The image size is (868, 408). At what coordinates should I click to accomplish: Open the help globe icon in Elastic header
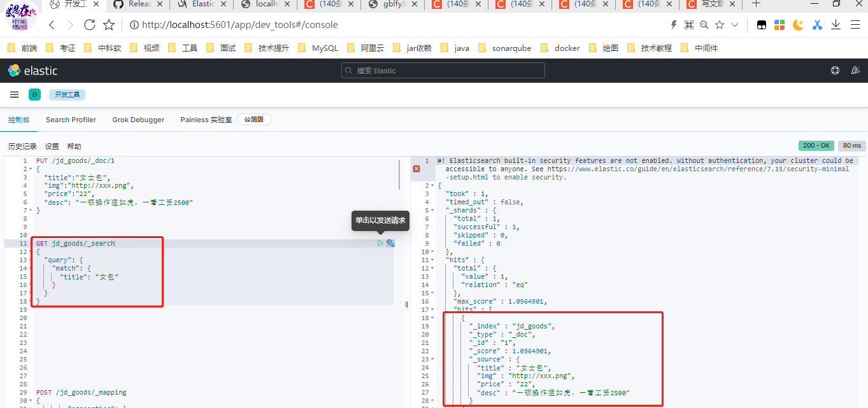[835, 71]
